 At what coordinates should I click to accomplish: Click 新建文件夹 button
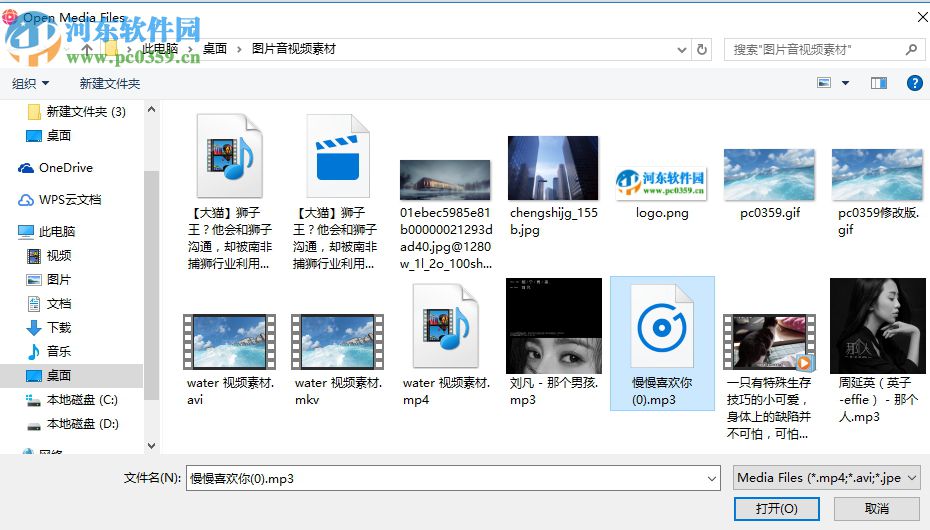110,84
